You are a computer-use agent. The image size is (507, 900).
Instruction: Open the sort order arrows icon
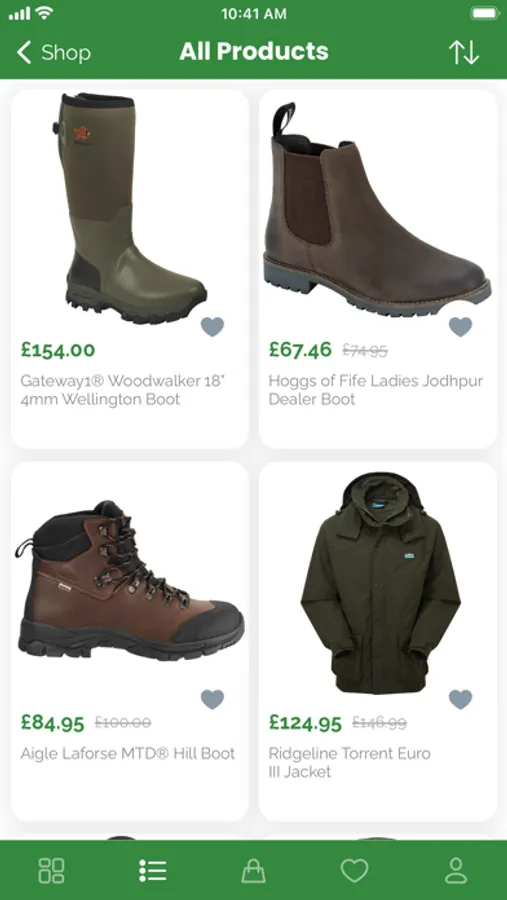click(463, 52)
